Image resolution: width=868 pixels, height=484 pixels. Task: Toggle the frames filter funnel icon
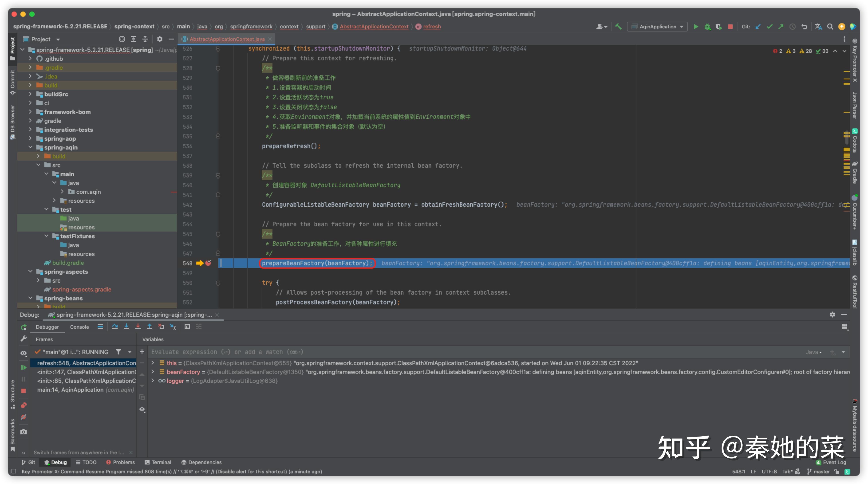[x=118, y=352]
